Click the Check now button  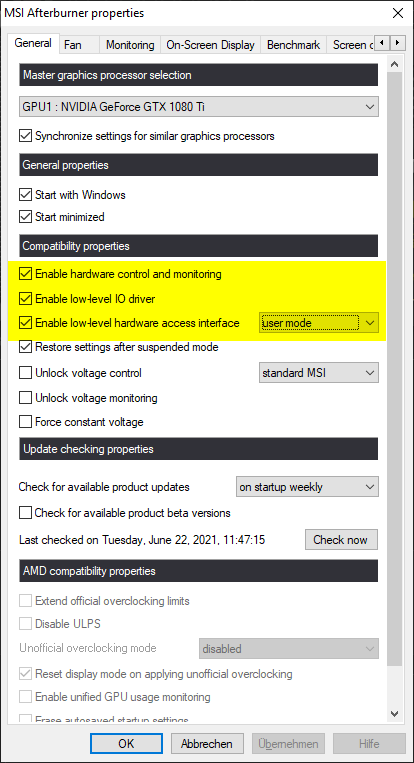[341, 540]
